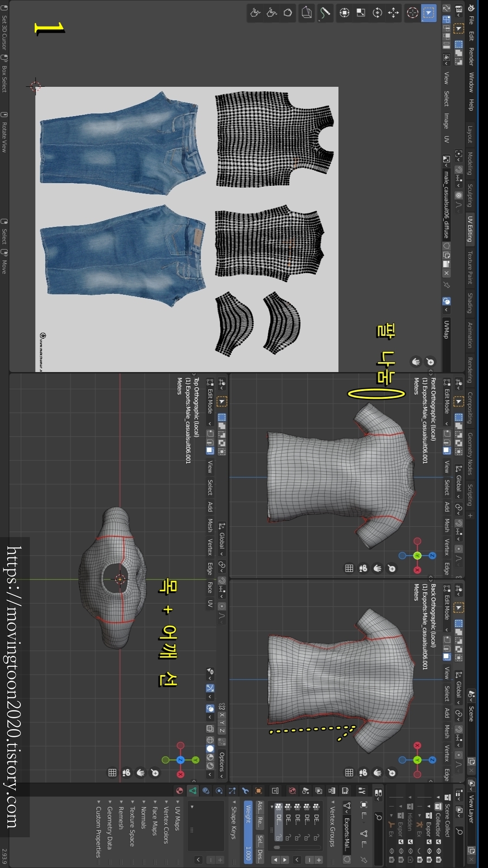Select the Annotate pencil tool in UV editor

325,13
